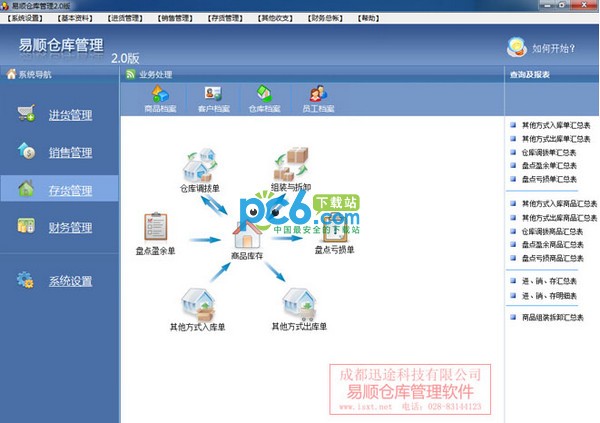Open the 【进货管理】 menu

click(x=125, y=18)
